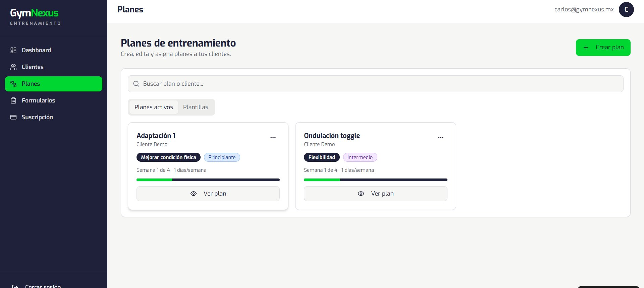Click Ver plan on Ondulación toggle

[376, 194]
